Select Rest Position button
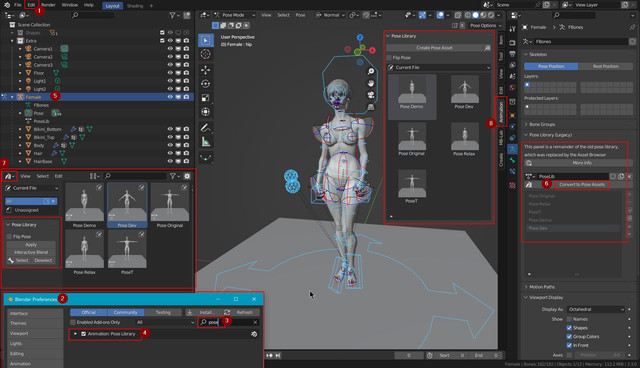This screenshot has height=368, width=640. (606, 66)
